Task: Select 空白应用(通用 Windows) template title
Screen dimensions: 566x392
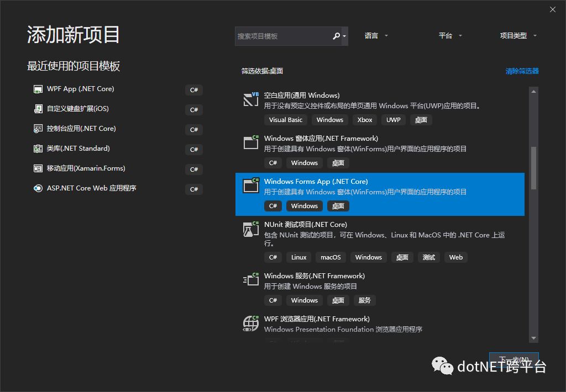Action: (x=302, y=95)
